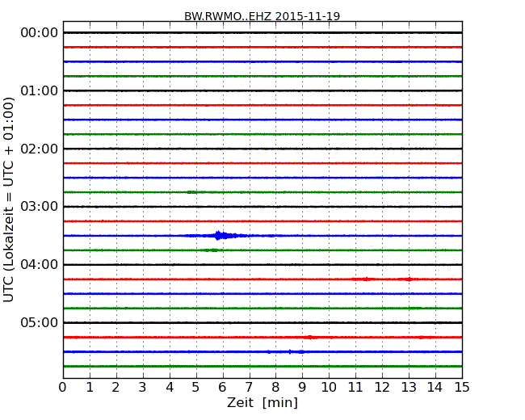The height and width of the screenshot is (420, 525).
Task: Click the x-axis tick label 15
Action: 462,388
